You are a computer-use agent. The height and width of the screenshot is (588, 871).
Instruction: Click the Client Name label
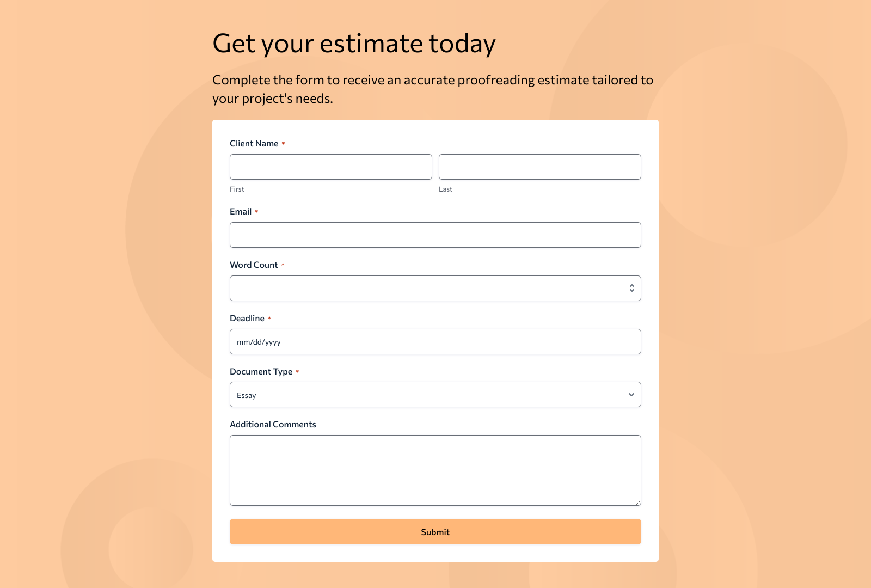click(x=254, y=143)
